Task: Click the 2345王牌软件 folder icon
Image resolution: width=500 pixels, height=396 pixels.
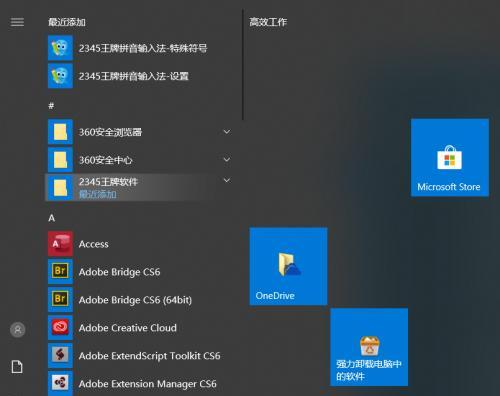Action: (x=60, y=188)
